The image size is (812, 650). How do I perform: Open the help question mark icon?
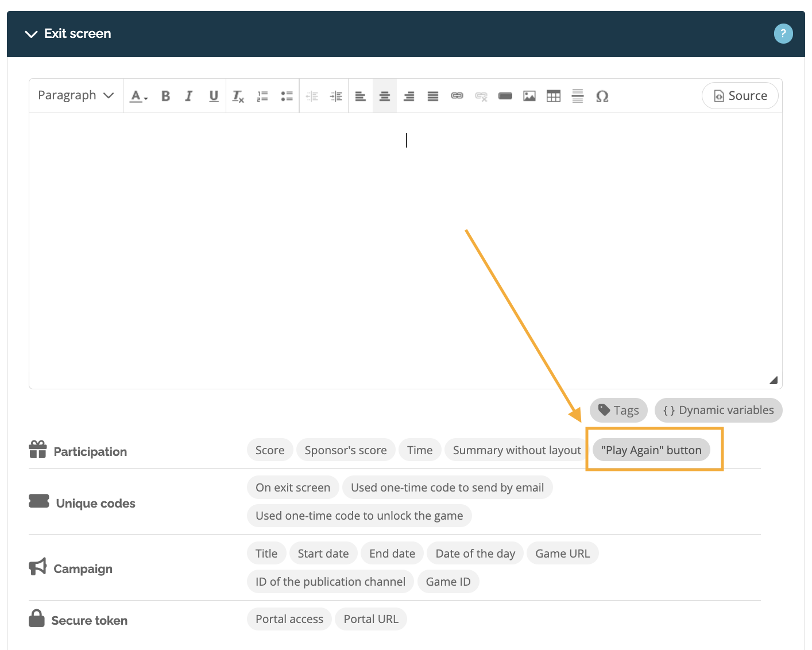click(x=783, y=33)
